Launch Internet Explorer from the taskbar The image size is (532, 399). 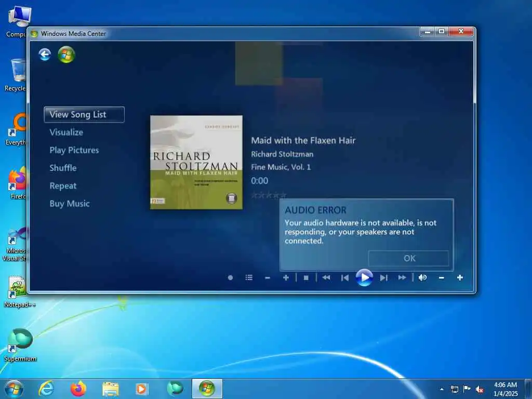tap(46, 389)
